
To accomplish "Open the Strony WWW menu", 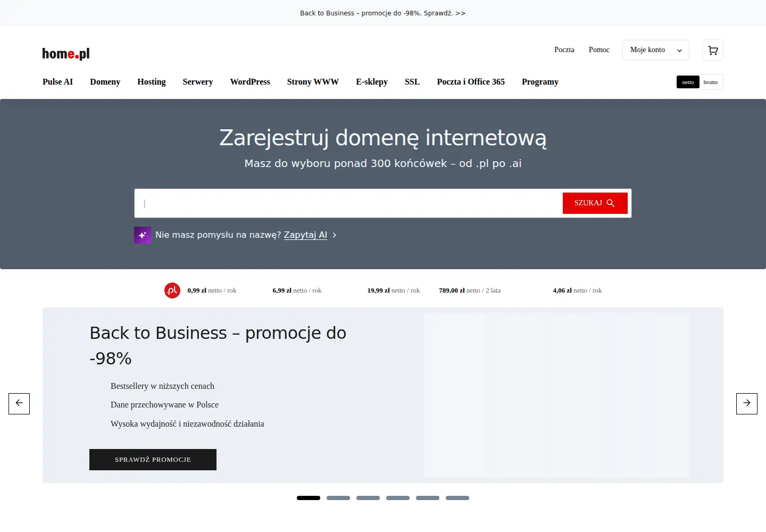I will [313, 82].
